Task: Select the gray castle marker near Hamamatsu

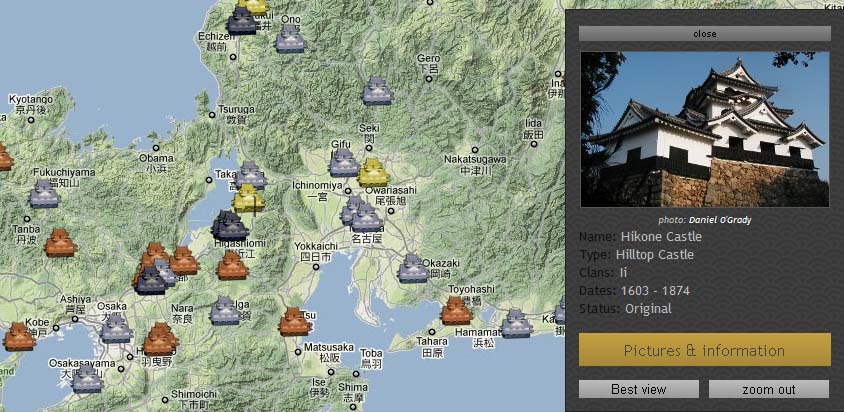Action: pyautogui.click(x=516, y=323)
